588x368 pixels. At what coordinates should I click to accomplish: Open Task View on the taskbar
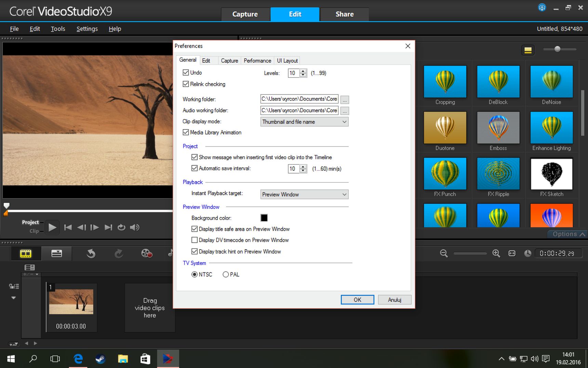click(55, 359)
